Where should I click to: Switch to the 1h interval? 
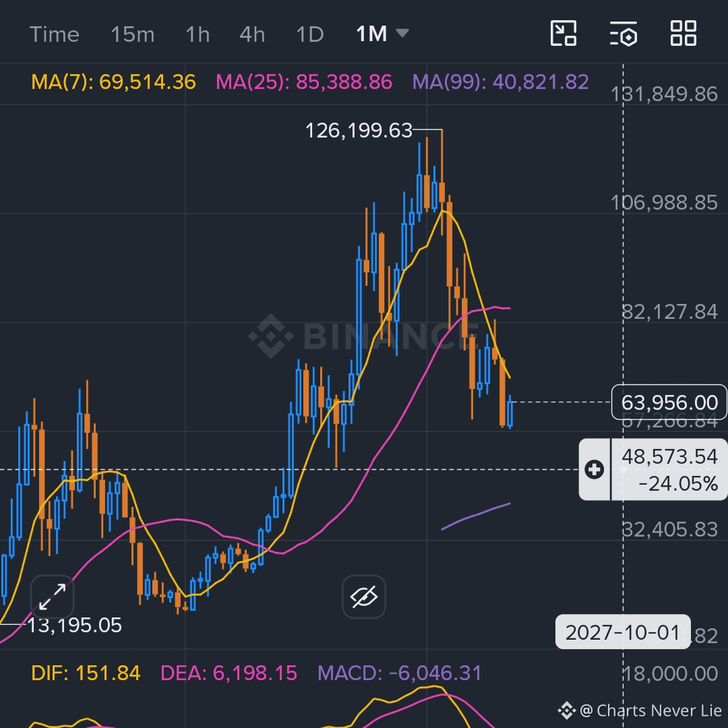tap(198, 35)
